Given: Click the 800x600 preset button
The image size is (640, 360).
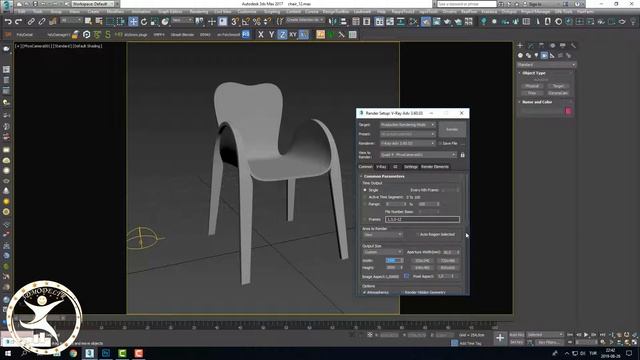Looking at the screenshot, I should (448, 268).
